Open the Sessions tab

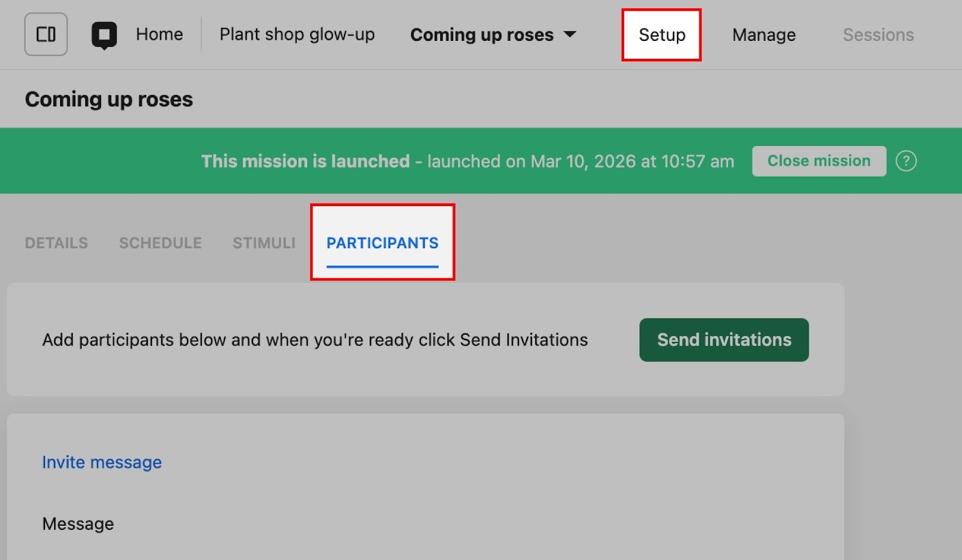[878, 35]
